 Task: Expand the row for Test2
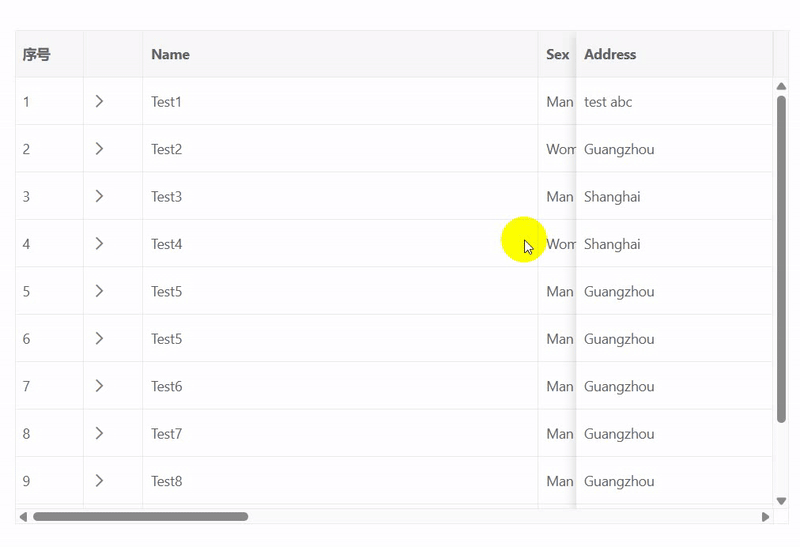click(x=99, y=149)
